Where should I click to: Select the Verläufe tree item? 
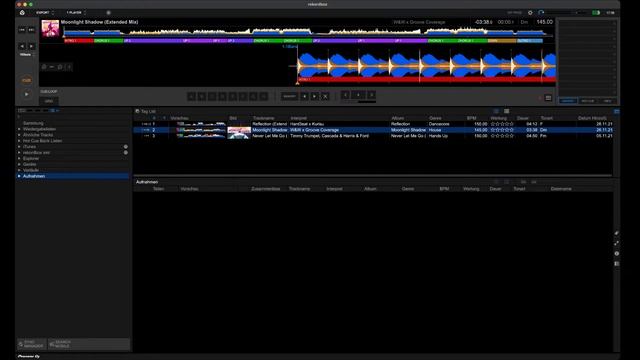tap(31, 170)
